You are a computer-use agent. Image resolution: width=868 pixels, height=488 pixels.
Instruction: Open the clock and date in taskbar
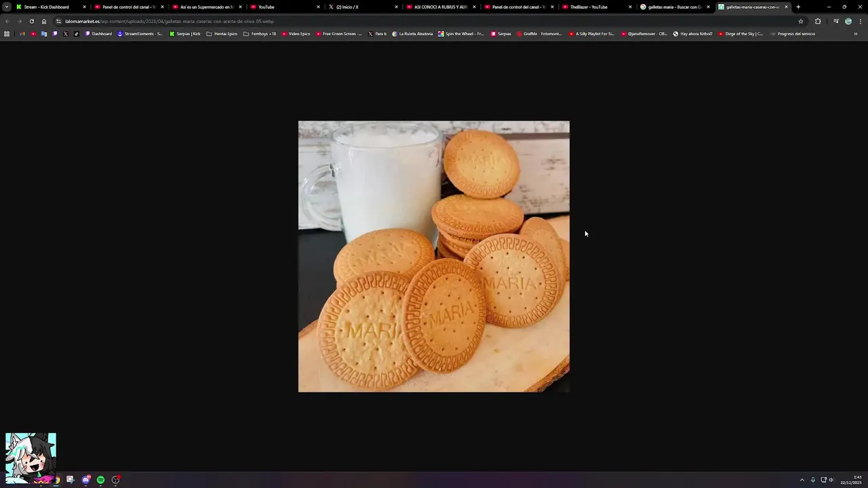pyautogui.click(x=852, y=480)
